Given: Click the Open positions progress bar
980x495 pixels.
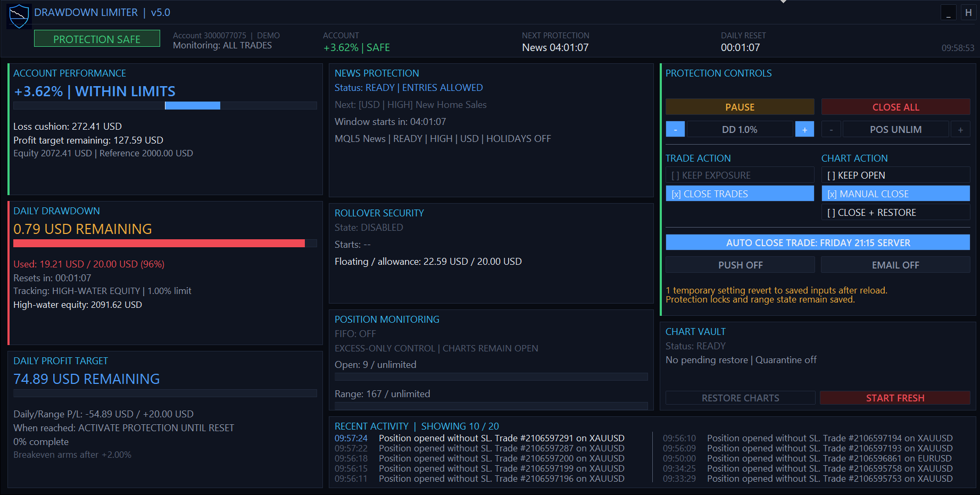Looking at the screenshot, I should tap(491, 377).
